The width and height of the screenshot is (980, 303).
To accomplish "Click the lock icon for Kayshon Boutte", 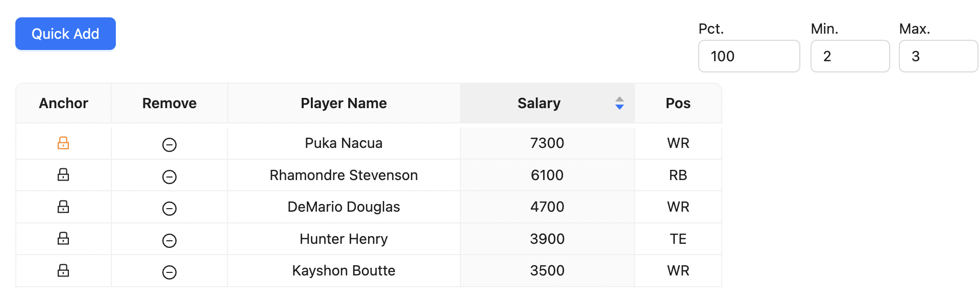I will coord(63,270).
